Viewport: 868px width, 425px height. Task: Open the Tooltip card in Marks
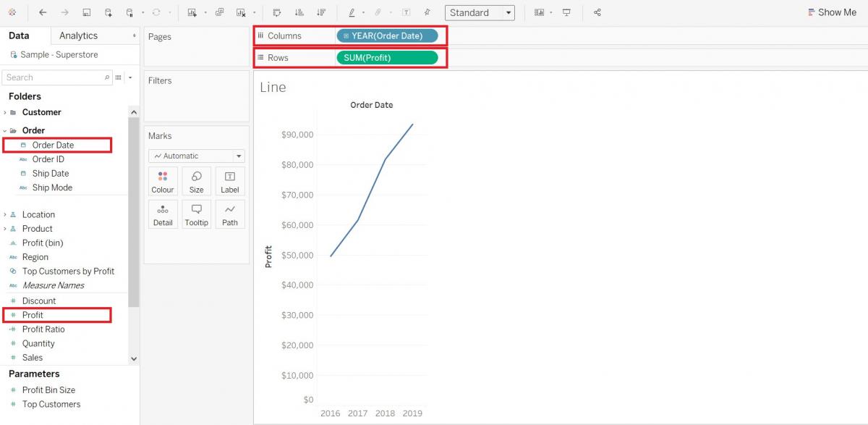(x=197, y=214)
